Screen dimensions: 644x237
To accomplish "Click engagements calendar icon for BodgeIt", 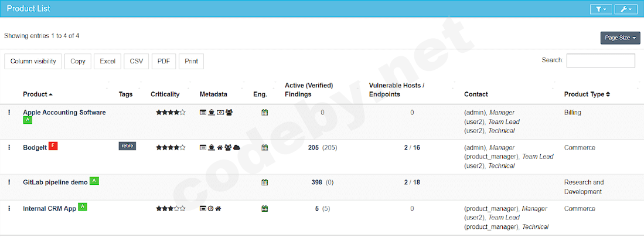I will click(x=264, y=147).
